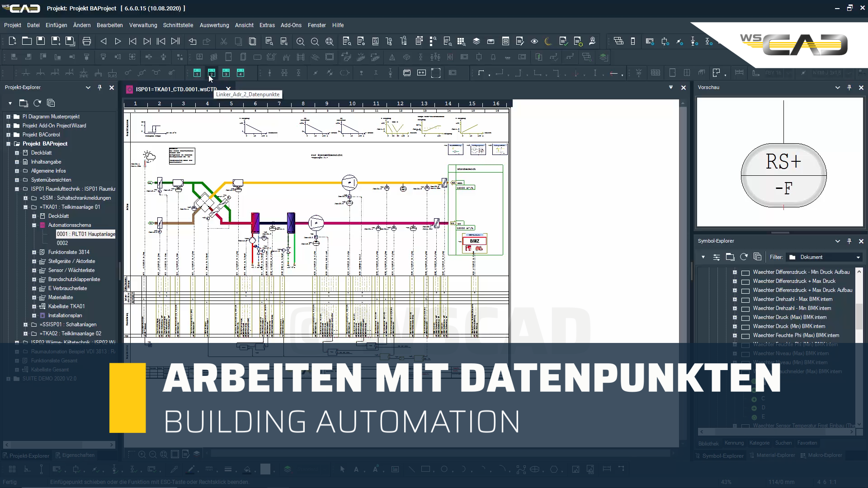Image resolution: width=868 pixels, height=488 pixels.
Task: Click the Suchen button below Symbol-Explorer
Action: pos(783,443)
